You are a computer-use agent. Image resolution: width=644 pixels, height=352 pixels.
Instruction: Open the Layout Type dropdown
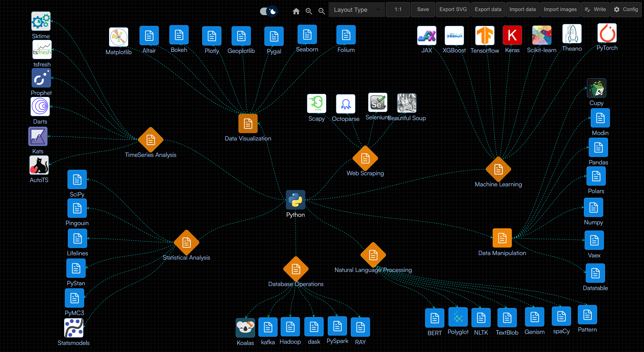pos(356,10)
